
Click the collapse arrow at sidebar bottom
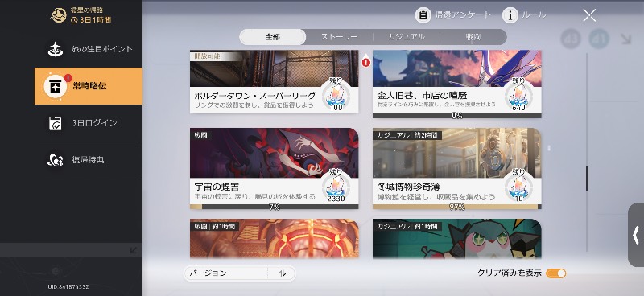point(133,250)
